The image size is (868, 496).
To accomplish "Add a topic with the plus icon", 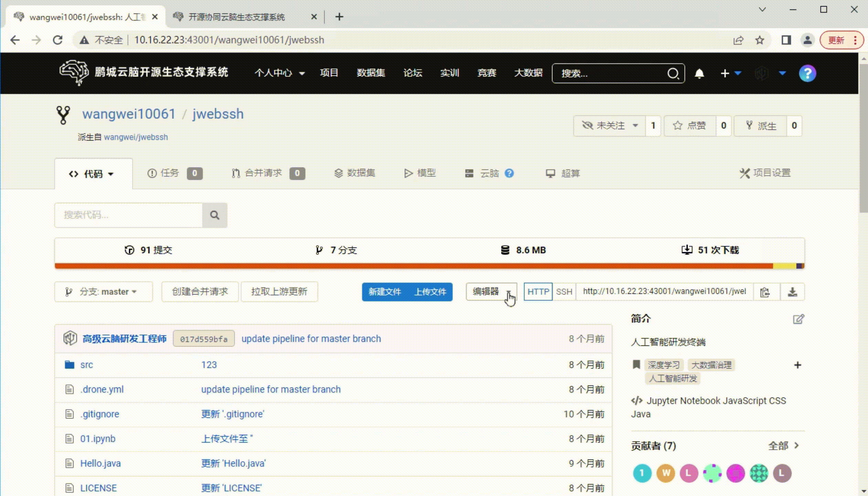I will pyautogui.click(x=797, y=365).
